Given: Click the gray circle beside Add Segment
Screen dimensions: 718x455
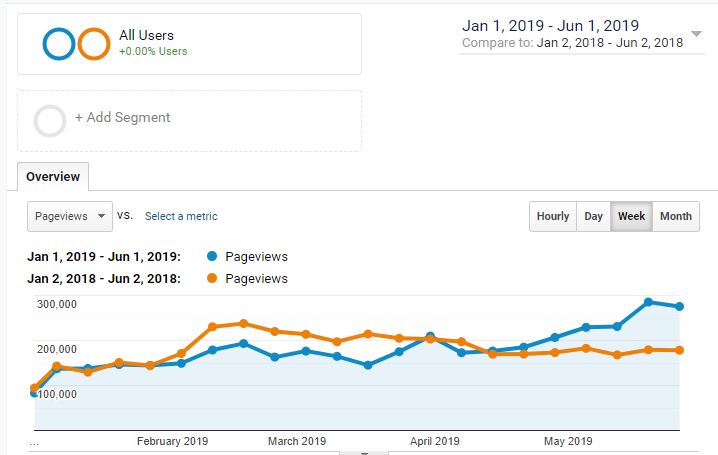Looking at the screenshot, I should click(50, 120).
